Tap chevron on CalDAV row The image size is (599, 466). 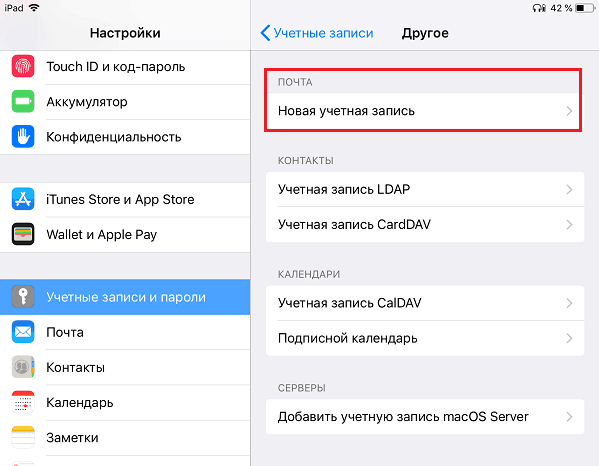[x=569, y=303]
